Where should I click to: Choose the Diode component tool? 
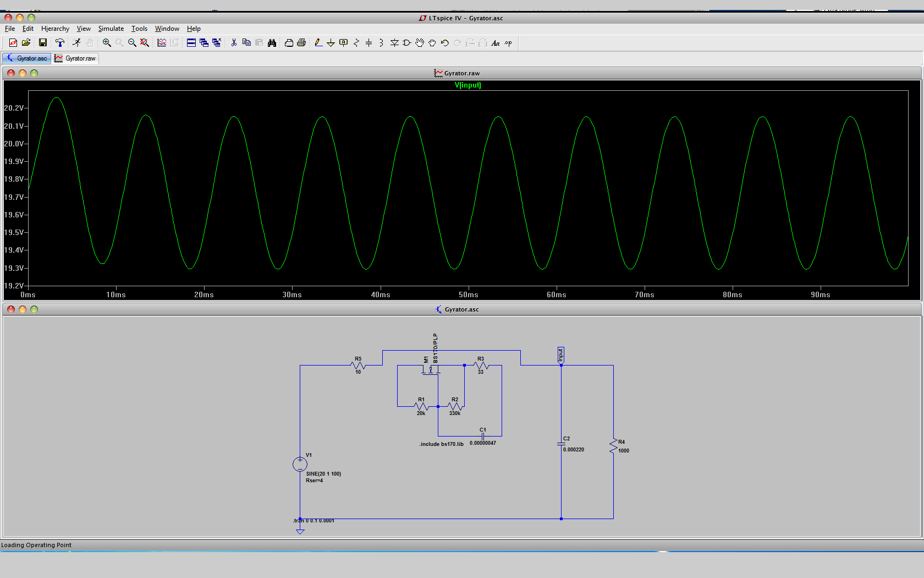click(394, 43)
